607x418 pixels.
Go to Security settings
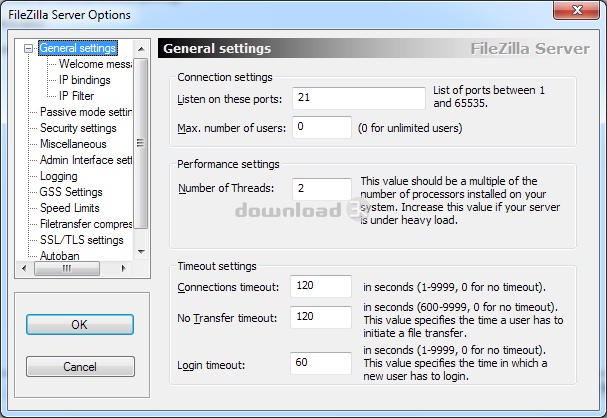[x=78, y=128]
